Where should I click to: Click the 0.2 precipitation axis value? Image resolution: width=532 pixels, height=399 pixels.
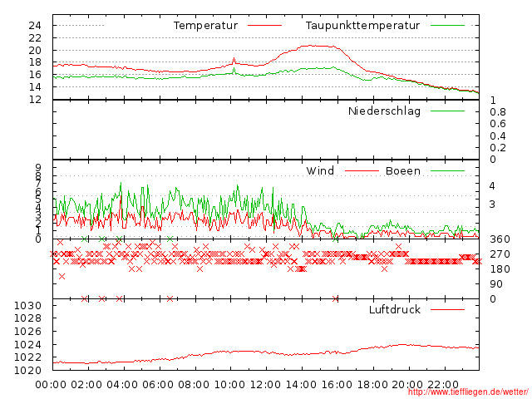[498, 148]
